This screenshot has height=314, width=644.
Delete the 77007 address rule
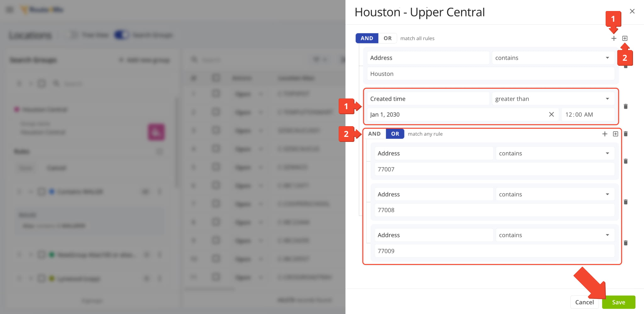click(626, 161)
